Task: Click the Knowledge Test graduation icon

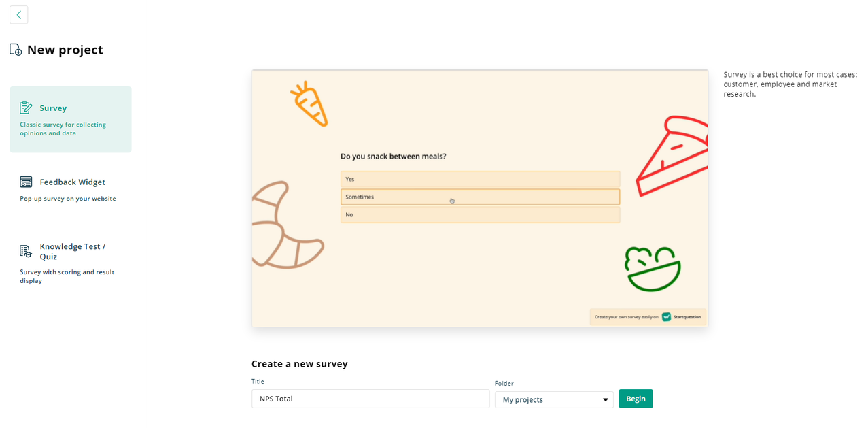Action: coord(26,251)
